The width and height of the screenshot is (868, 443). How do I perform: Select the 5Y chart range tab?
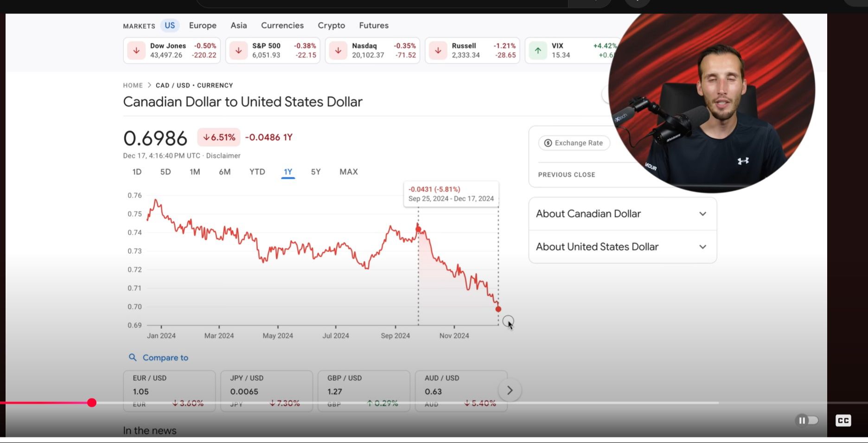click(316, 172)
